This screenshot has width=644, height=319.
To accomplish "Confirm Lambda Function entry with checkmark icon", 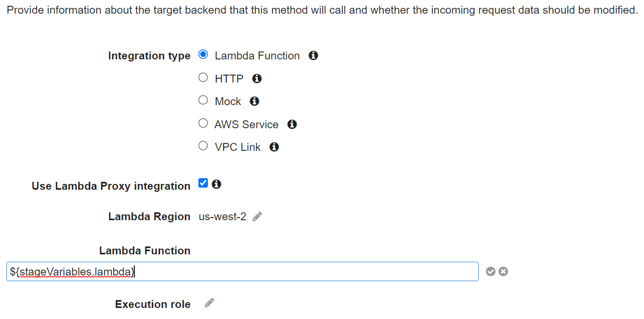I will click(490, 271).
